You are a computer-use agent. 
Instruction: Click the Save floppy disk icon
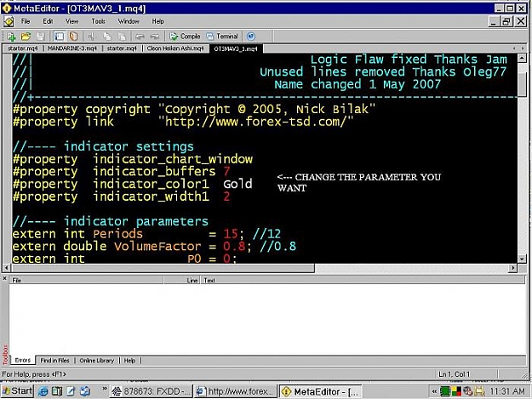(x=40, y=37)
